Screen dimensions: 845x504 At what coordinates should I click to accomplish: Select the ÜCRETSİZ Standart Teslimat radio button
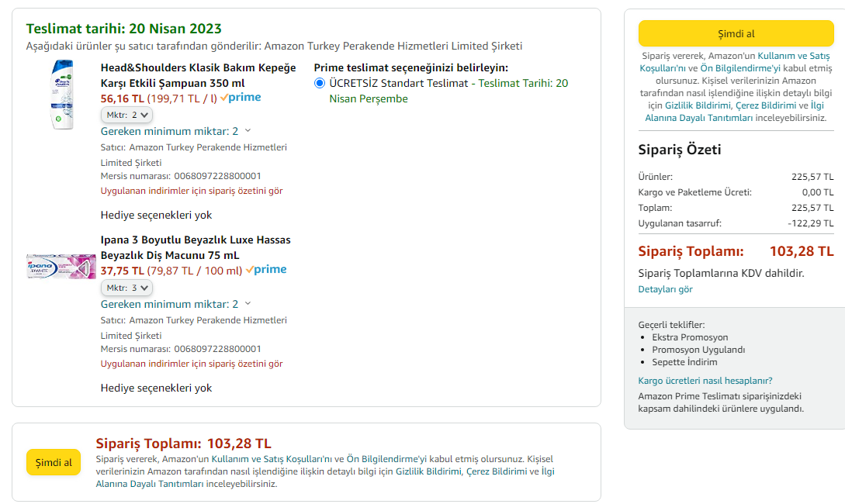pyautogui.click(x=320, y=83)
